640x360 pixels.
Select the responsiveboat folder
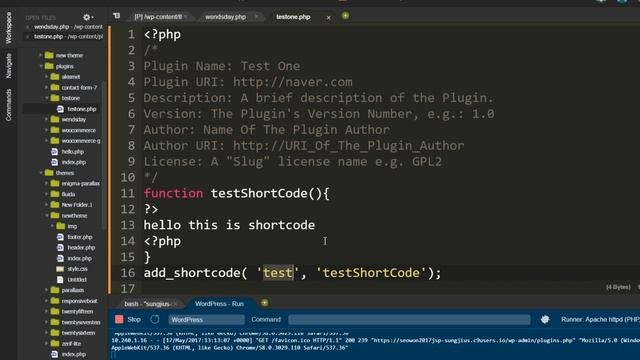[80, 301]
